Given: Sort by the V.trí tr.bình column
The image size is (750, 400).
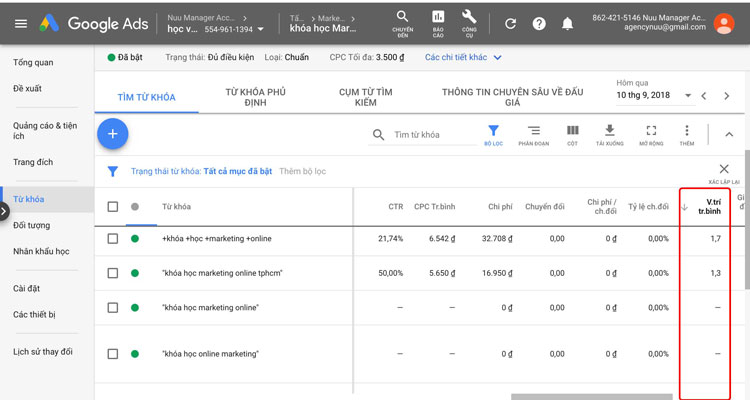Looking at the screenshot, I should coord(709,207).
